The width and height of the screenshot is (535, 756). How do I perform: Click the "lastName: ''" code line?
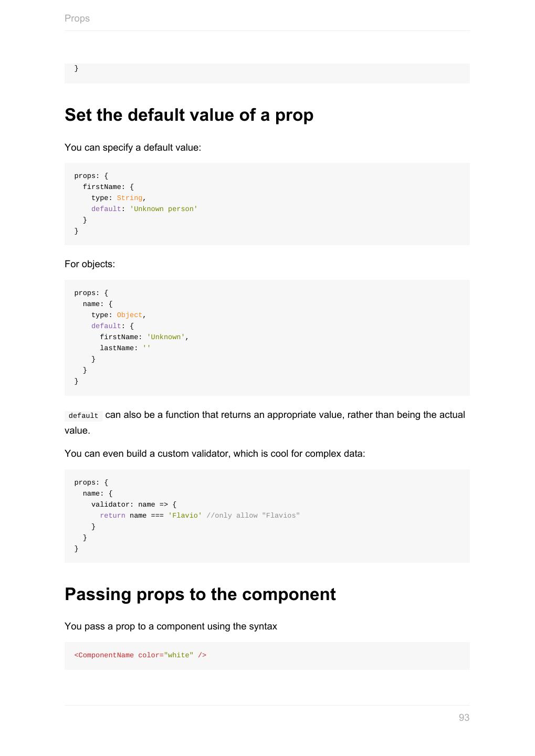pos(125,348)
